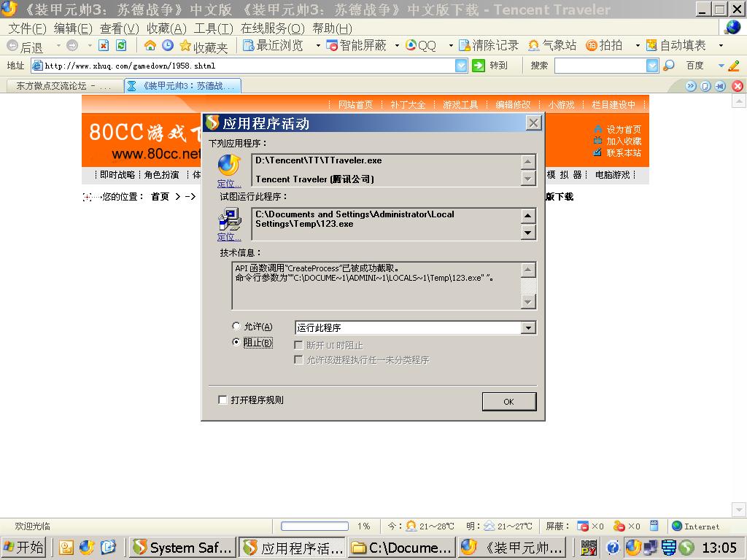Viewport: 747px width, 560px height.
Task: Click 网站首页 link on the webpage
Action: pyautogui.click(x=355, y=105)
